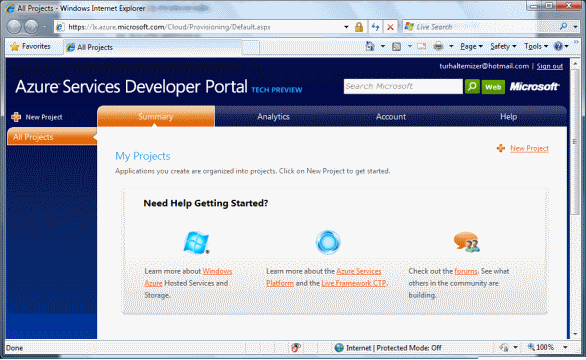Select the All Projects browser tab
586x360 pixels.
point(152,47)
